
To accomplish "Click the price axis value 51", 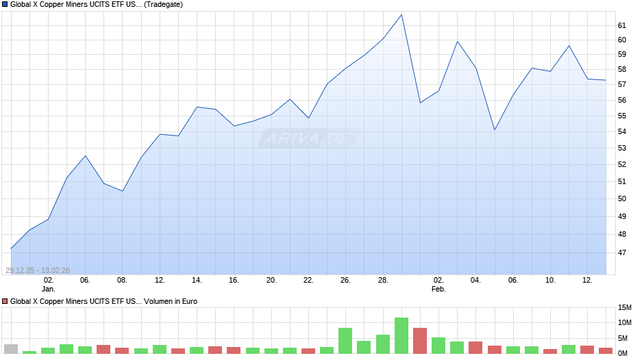I will pos(622,181).
